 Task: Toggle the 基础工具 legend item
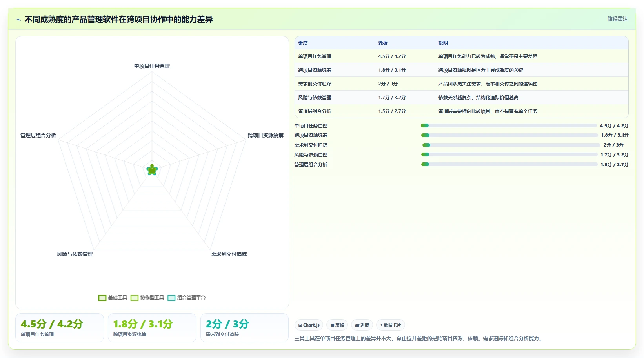pyautogui.click(x=113, y=298)
